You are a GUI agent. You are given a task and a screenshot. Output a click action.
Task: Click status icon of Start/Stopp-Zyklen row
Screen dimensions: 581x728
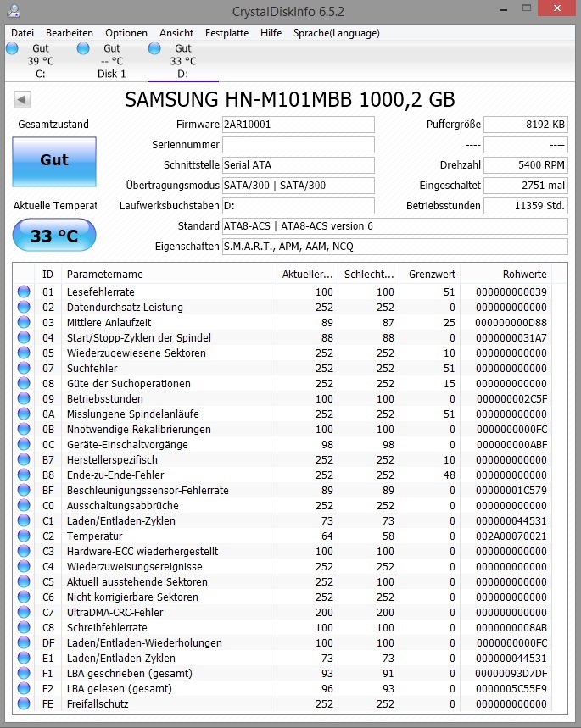(x=24, y=337)
